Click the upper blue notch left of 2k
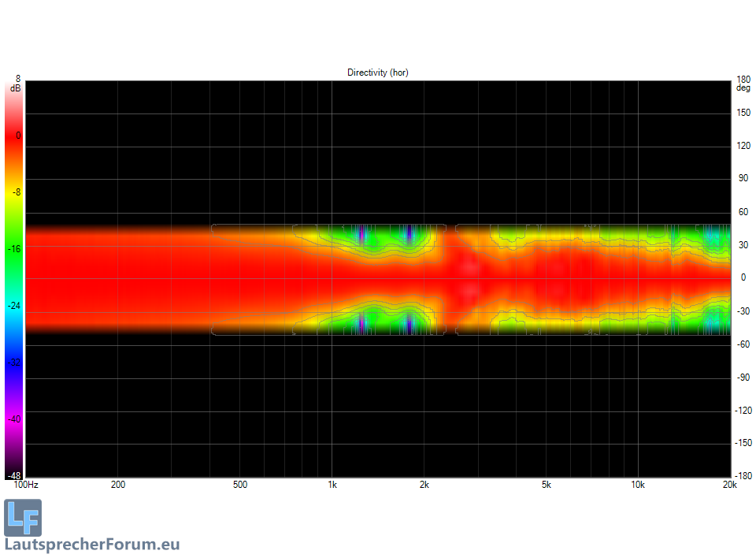 (408, 233)
